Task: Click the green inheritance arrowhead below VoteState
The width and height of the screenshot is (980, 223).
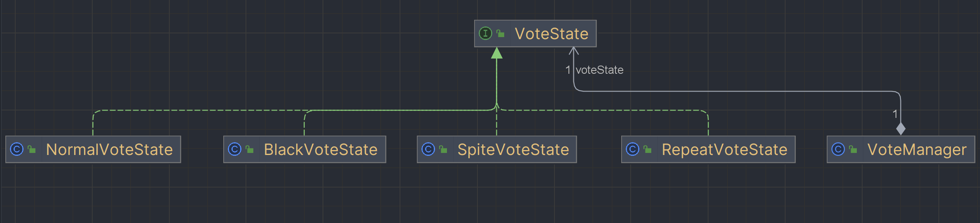Action: pos(497,53)
